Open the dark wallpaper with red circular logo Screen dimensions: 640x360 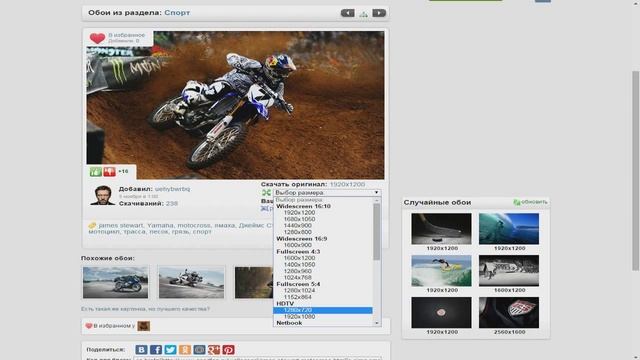point(441,313)
